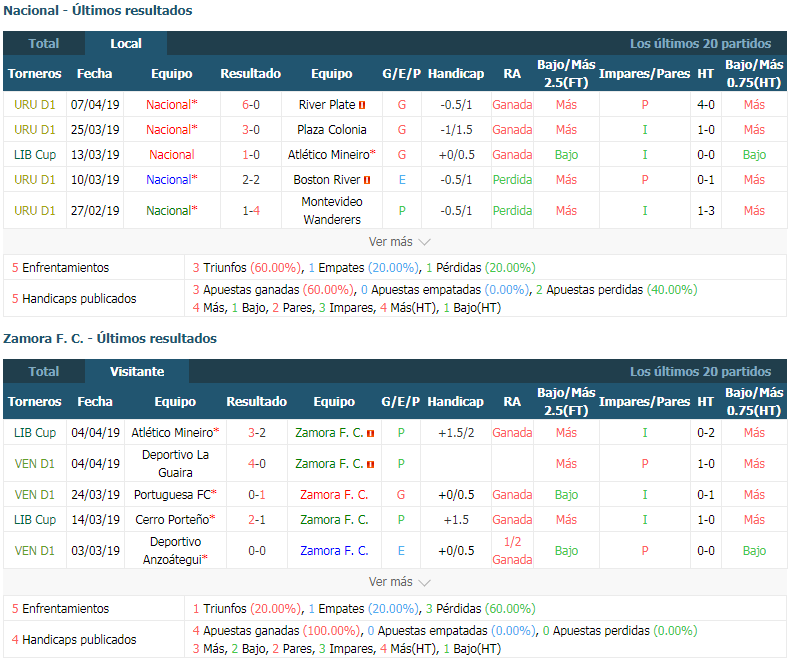Select the Visitante tab
This screenshot has width=789, height=658.
(137, 372)
